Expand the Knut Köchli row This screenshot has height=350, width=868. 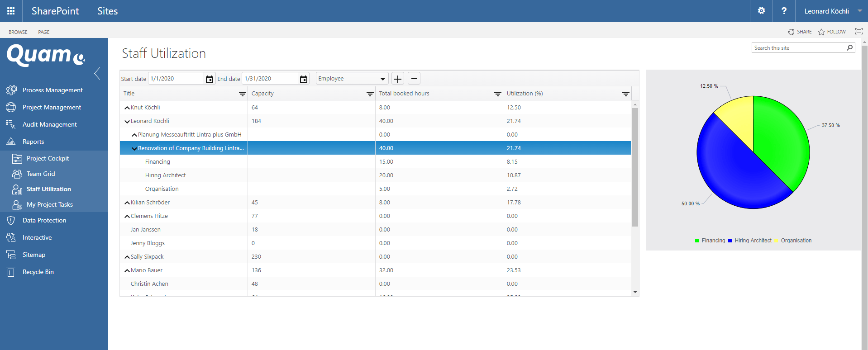(127, 108)
